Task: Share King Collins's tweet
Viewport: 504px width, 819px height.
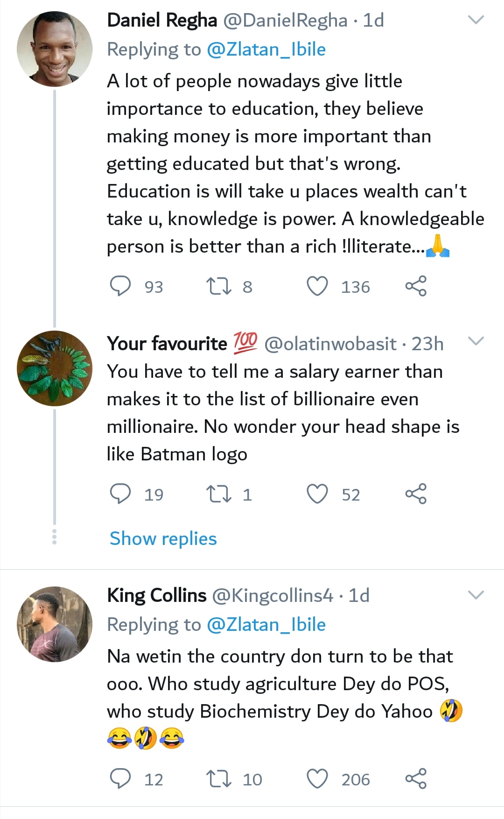Action: click(415, 778)
